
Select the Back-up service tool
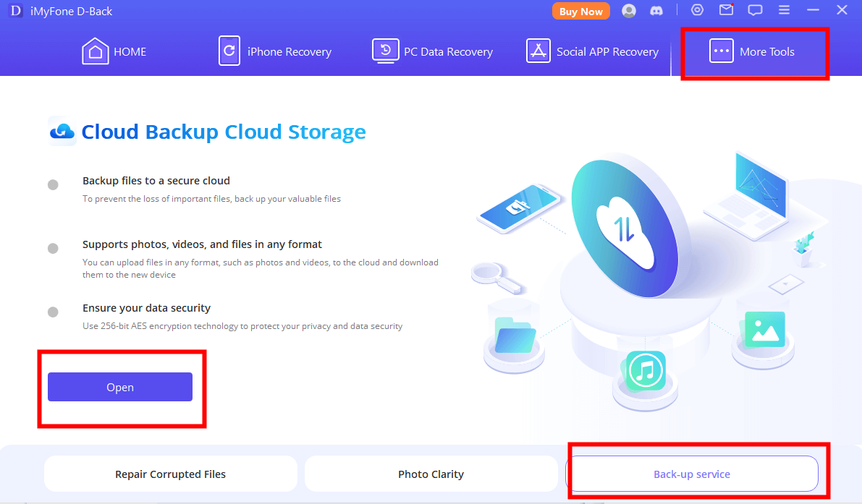pyautogui.click(x=692, y=474)
